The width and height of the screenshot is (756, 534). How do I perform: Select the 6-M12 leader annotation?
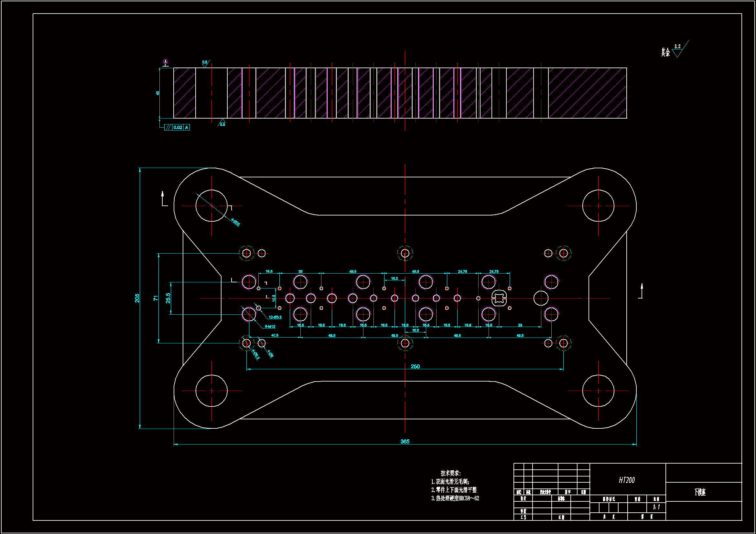click(270, 327)
